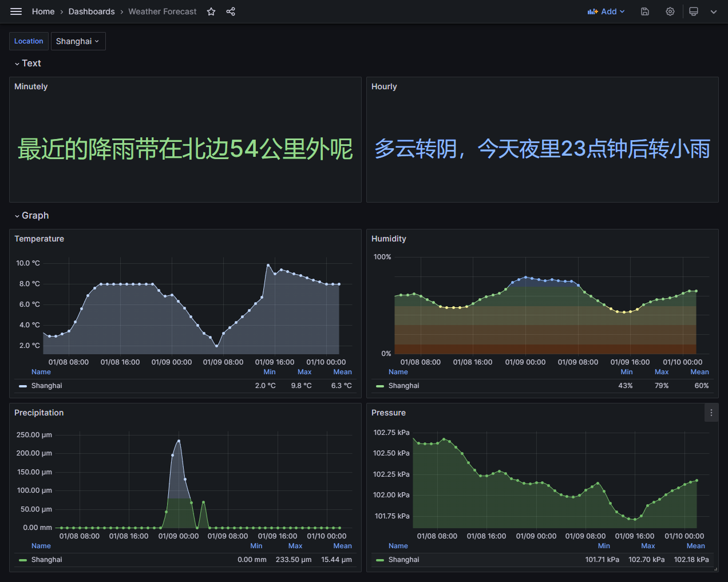Go to Home in breadcrumb
The width and height of the screenshot is (728, 582).
pos(43,11)
